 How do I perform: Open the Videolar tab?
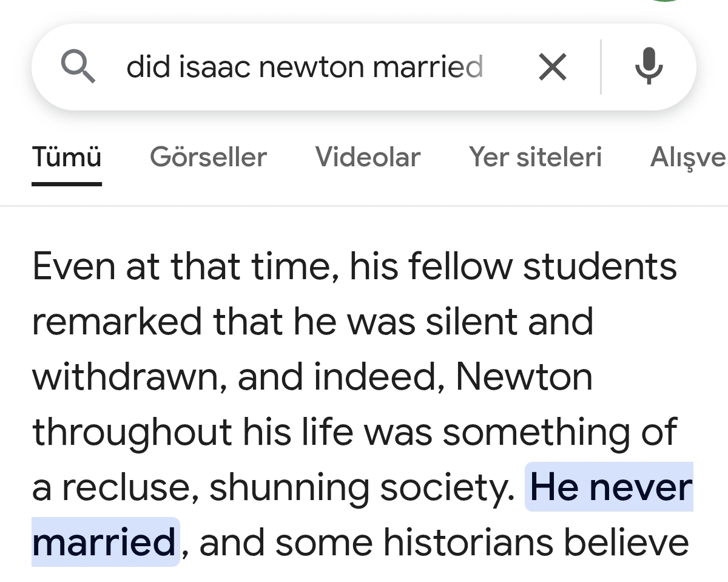pyautogui.click(x=368, y=157)
